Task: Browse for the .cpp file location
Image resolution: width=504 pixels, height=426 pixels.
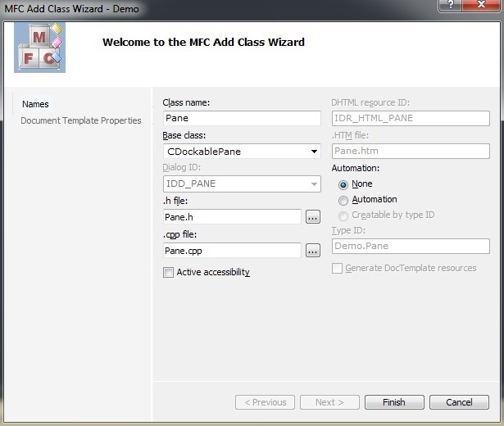Action: click(313, 250)
